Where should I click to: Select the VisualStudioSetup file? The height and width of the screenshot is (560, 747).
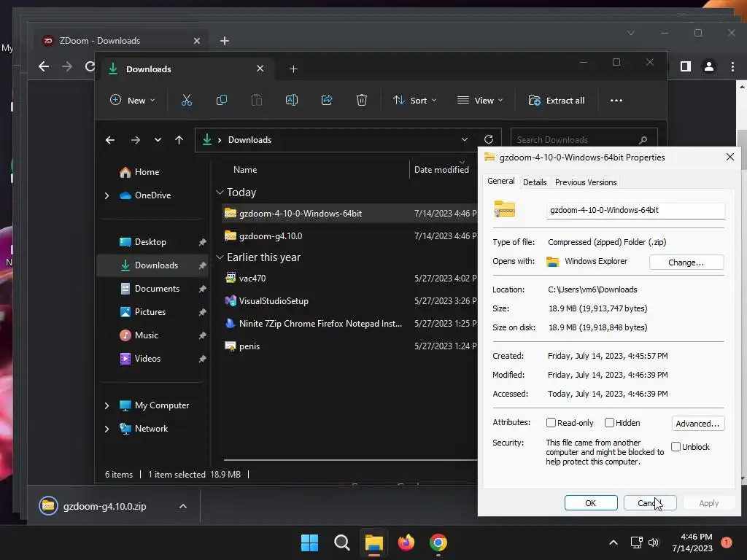tap(349, 301)
